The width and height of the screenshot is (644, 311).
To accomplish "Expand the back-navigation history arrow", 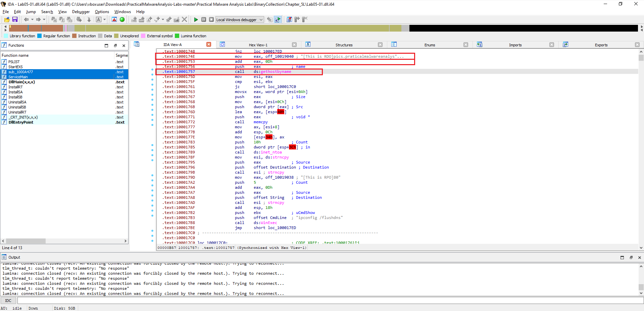I will pos(32,19).
